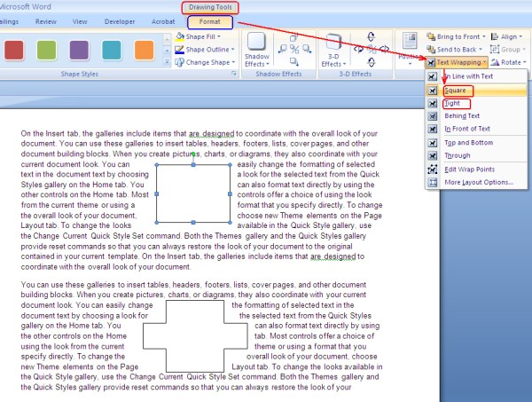Select Behind Text wrapping
The width and height of the screenshot is (532, 402).
(461, 116)
